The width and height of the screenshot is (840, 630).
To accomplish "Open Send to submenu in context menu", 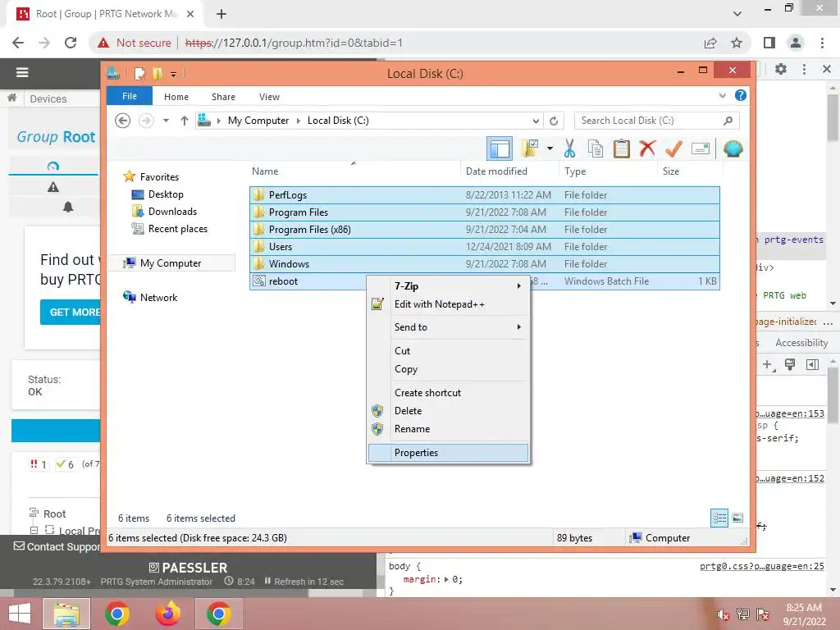I will point(449,327).
